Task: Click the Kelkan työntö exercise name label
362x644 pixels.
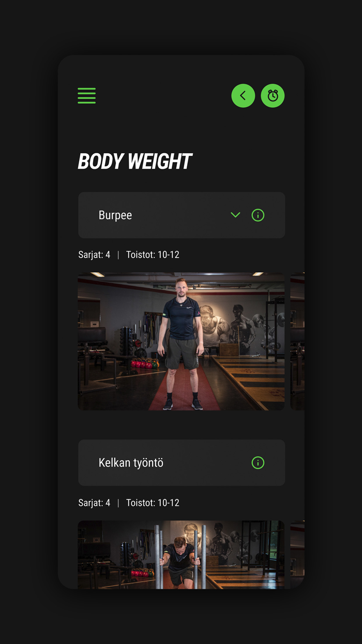Action: [x=131, y=463]
